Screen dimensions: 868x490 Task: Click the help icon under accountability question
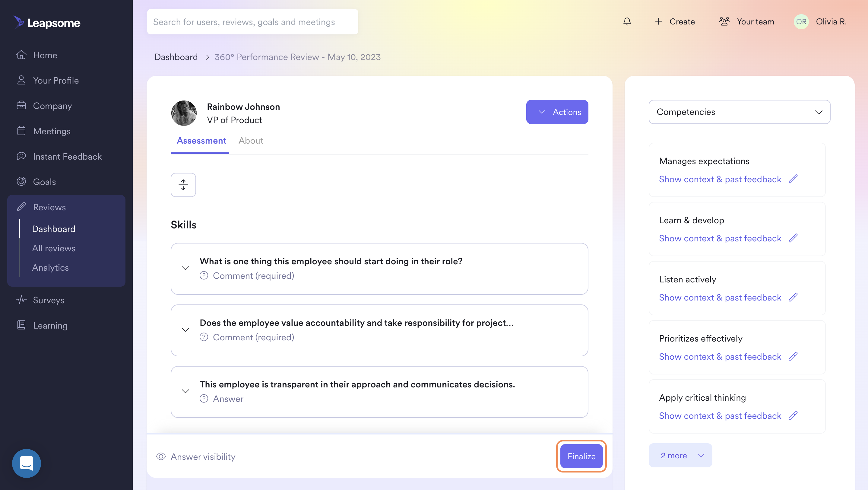[204, 337]
